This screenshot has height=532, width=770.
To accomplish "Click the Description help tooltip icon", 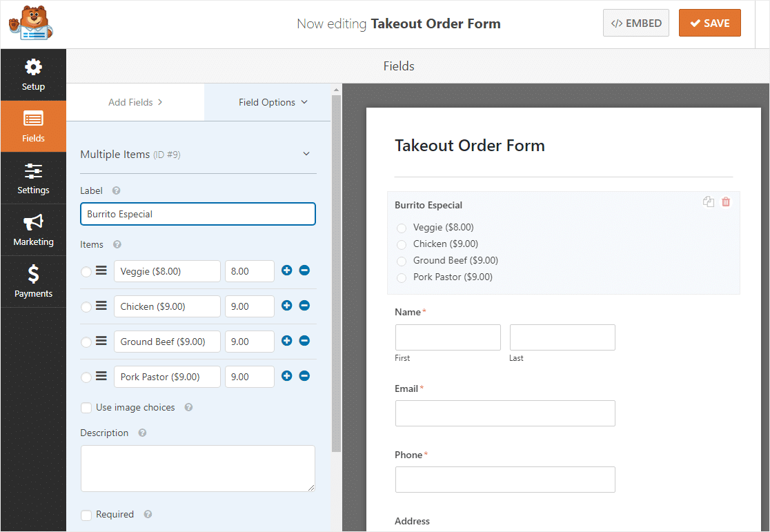I will click(x=142, y=433).
